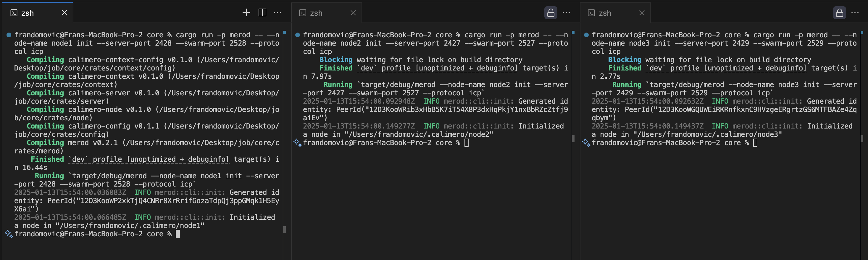This screenshot has width=868, height=260.
Task: Close the right zsh terminal tab
Action: 642,13
